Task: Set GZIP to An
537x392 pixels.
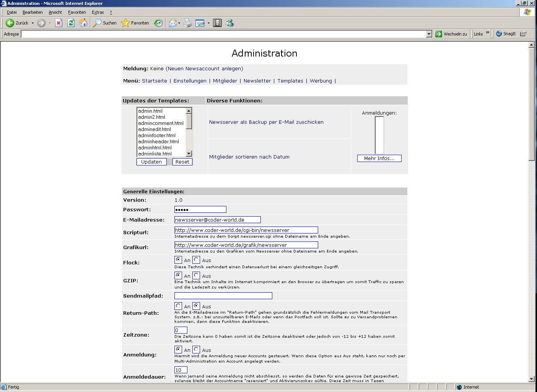Action: click(178, 275)
